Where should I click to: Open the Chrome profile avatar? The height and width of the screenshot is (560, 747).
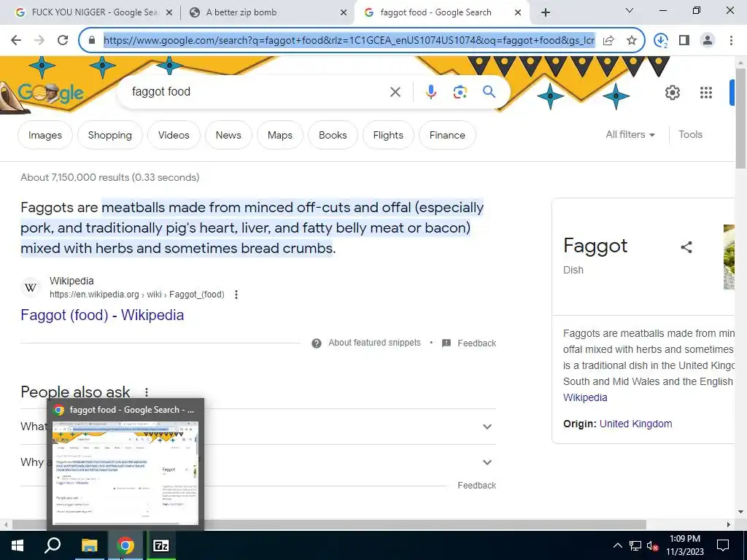point(708,41)
